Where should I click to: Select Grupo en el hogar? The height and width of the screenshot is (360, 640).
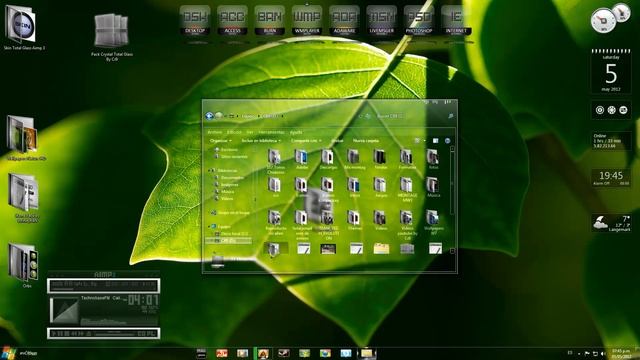click(x=230, y=213)
